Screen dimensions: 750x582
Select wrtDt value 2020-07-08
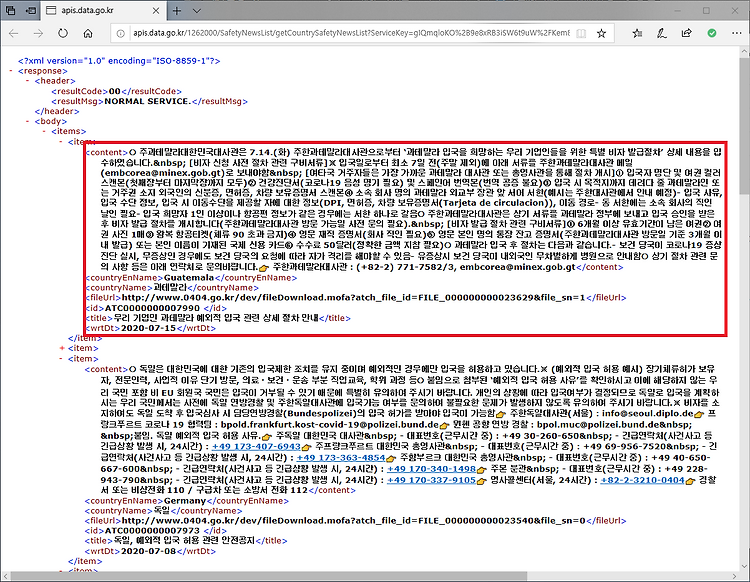148,551
